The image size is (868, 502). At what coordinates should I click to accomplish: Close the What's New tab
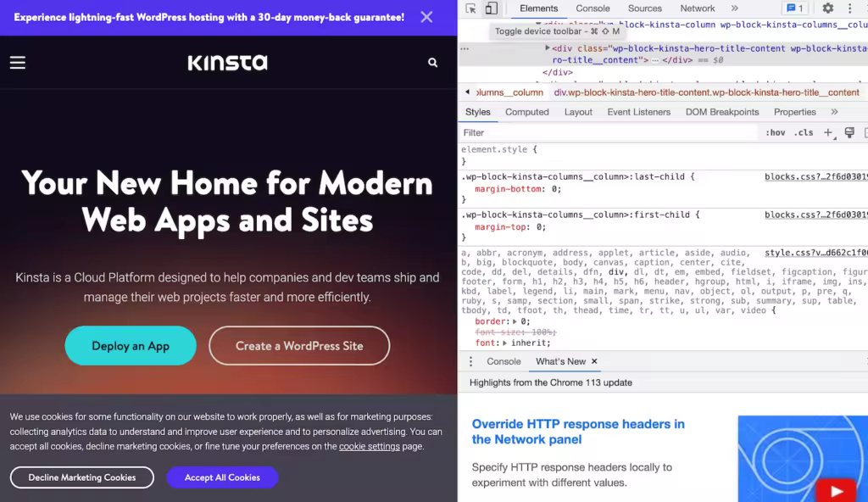[594, 361]
